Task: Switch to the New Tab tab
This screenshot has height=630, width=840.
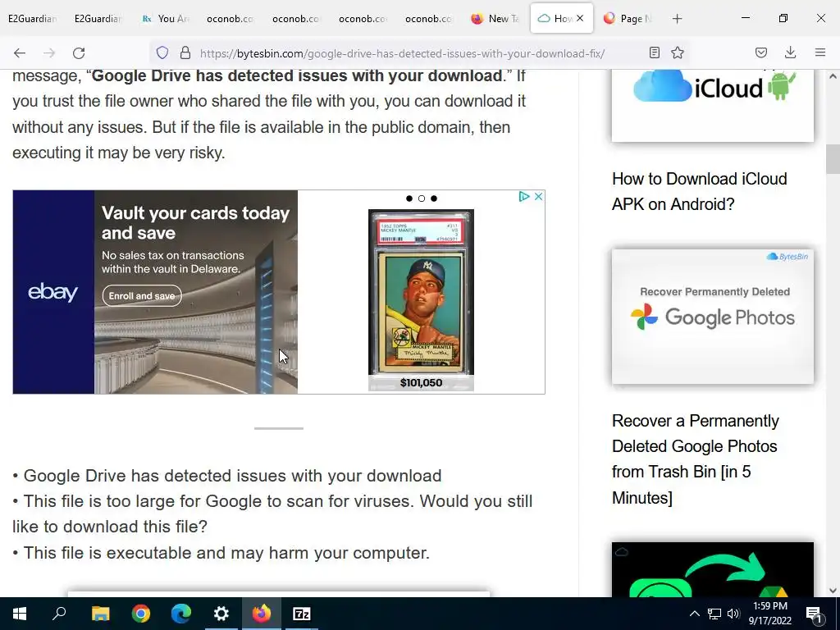Action: (496, 19)
